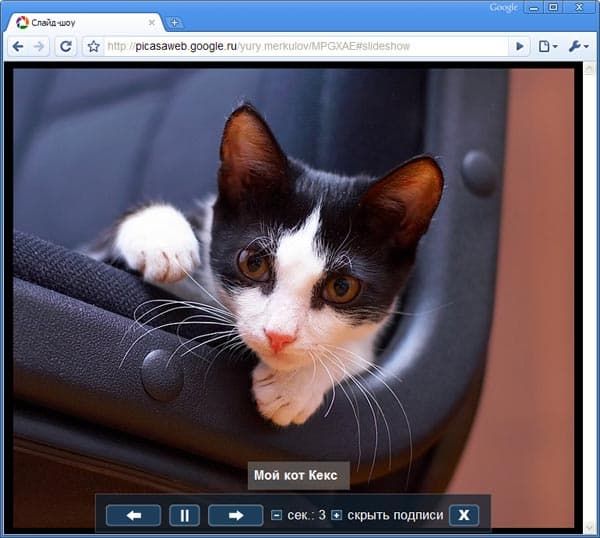Click the сек.: 3 interval label
Viewport: 600px width, 538px height.
point(307,515)
